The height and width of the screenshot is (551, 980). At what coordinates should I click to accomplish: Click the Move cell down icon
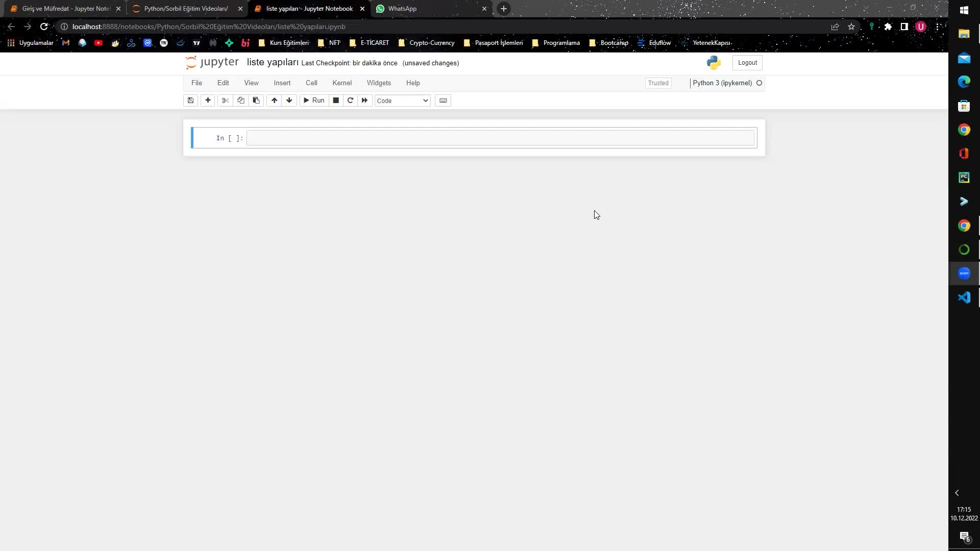coord(289,100)
